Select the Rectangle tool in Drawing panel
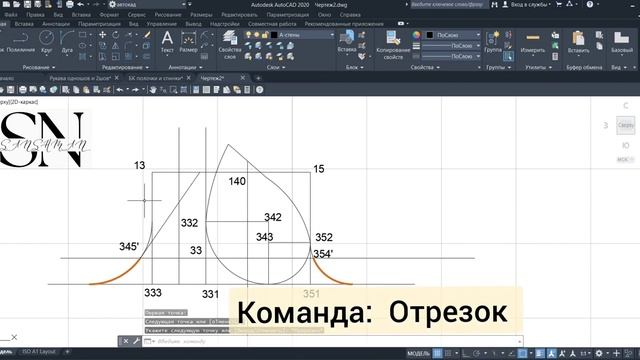This screenshot has width=640, height=360. (x=83, y=35)
